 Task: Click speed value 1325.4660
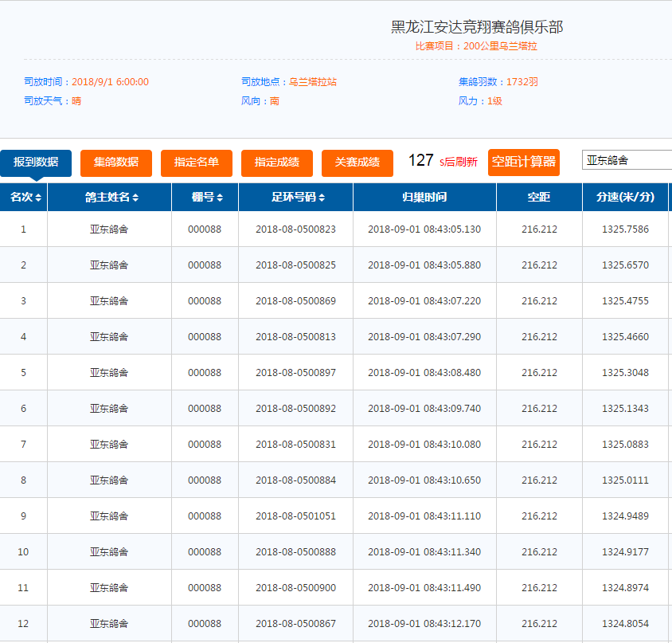(x=625, y=337)
